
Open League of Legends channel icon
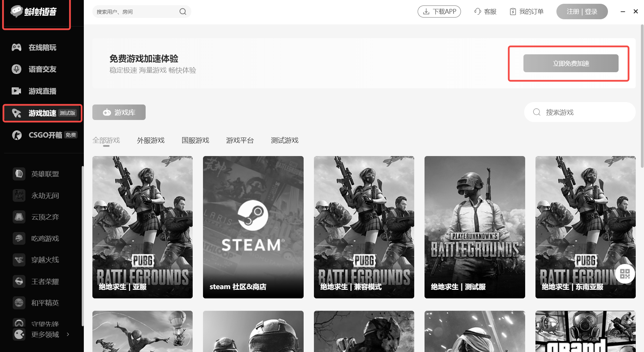click(x=19, y=174)
